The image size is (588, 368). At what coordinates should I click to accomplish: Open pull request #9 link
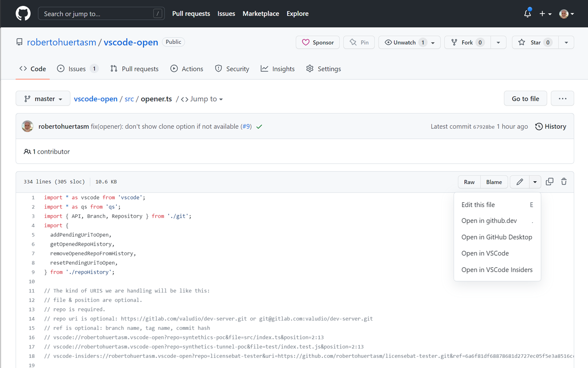(246, 126)
